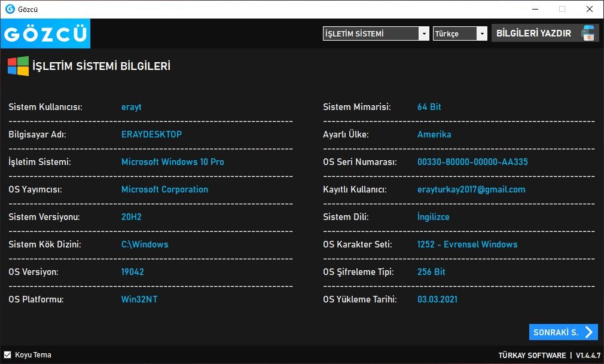This screenshot has width=604, height=364.
Task: Click the architecture value 64 Bit
Action: click(x=429, y=107)
